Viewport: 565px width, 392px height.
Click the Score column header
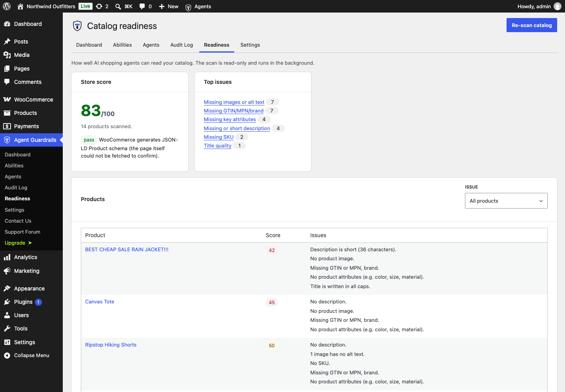[273, 235]
